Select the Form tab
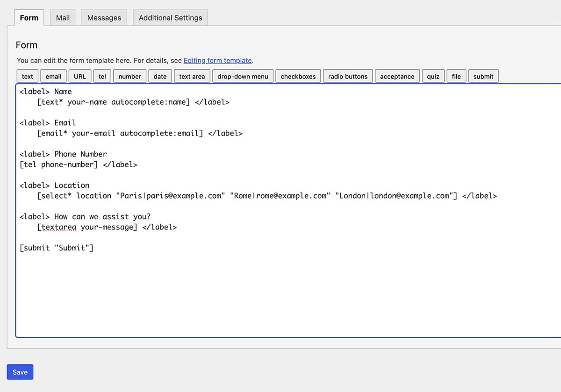This screenshot has width=561, height=392. click(x=29, y=18)
